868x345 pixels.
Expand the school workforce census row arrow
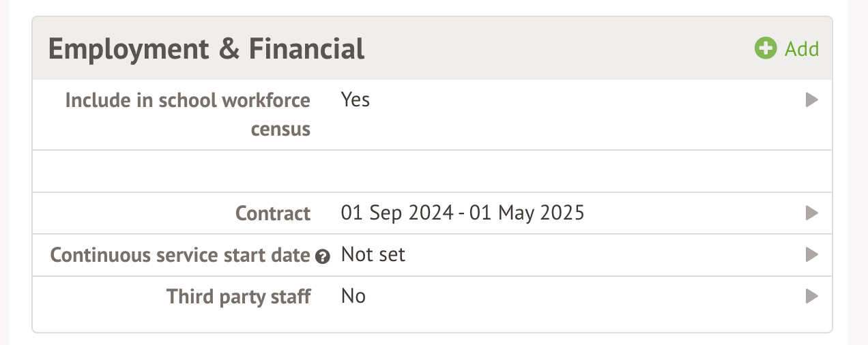811,100
